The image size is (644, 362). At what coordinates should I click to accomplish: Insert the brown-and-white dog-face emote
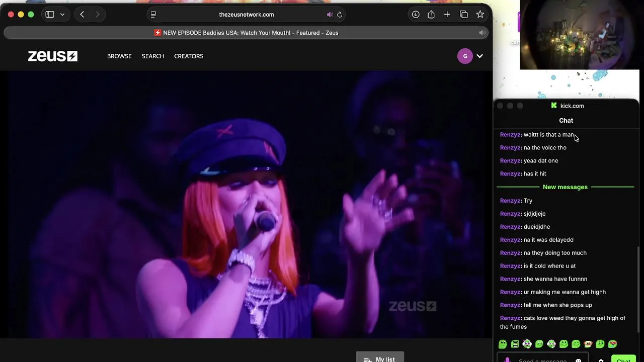point(588,344)
